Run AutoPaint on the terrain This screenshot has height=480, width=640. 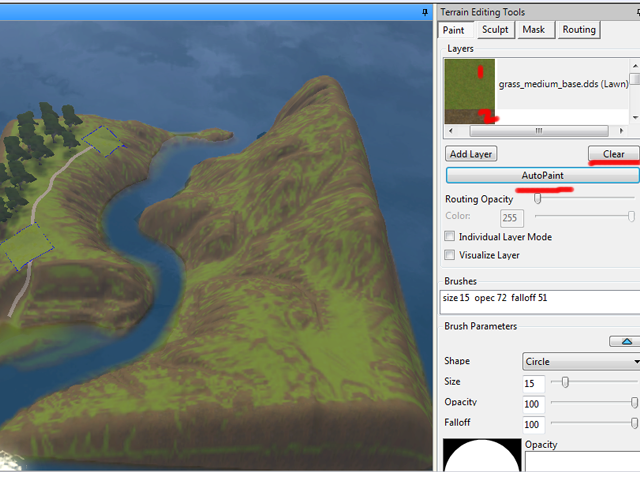(542, 176)
